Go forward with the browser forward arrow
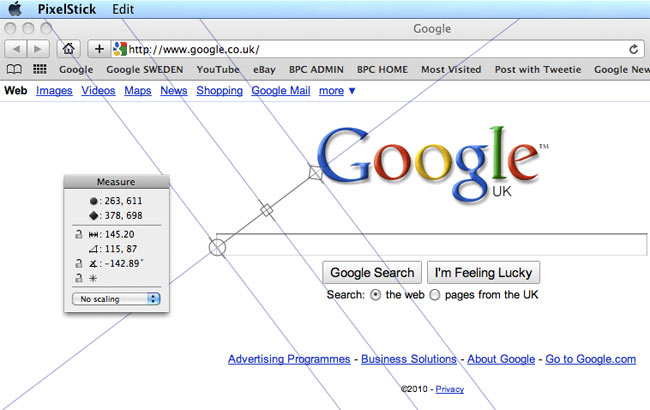The height and width of the screenshot is (410, 650). pyautogui.click(x=38, y=49)
